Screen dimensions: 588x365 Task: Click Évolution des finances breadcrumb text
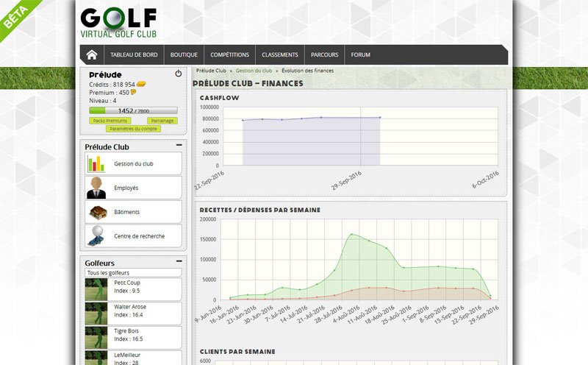307,71
